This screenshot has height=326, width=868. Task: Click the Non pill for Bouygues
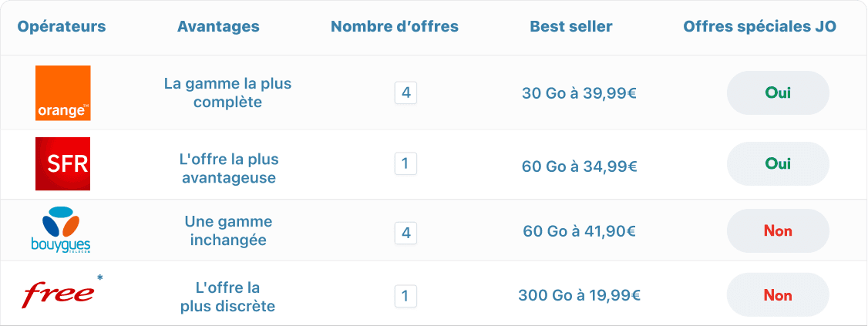pos(778,230)
